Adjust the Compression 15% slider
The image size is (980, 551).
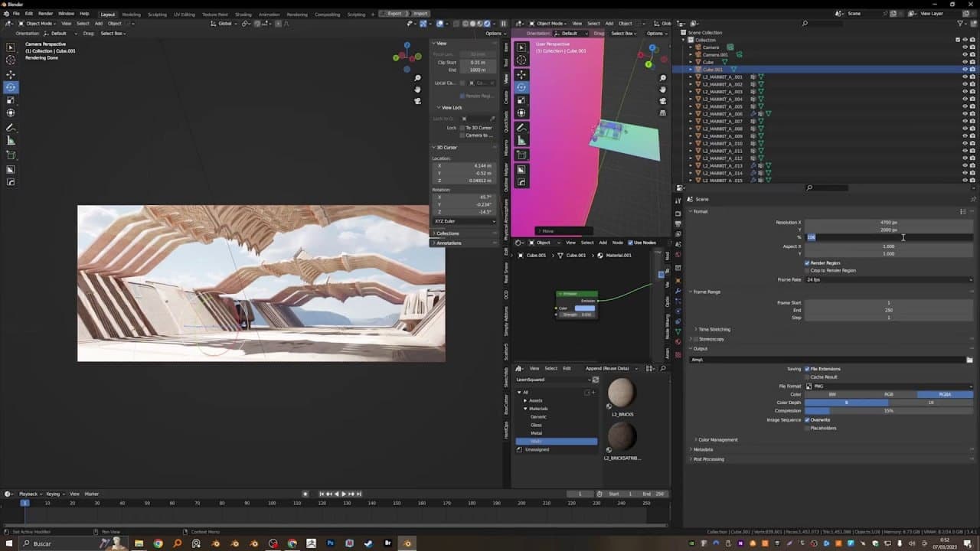[889, 411]
